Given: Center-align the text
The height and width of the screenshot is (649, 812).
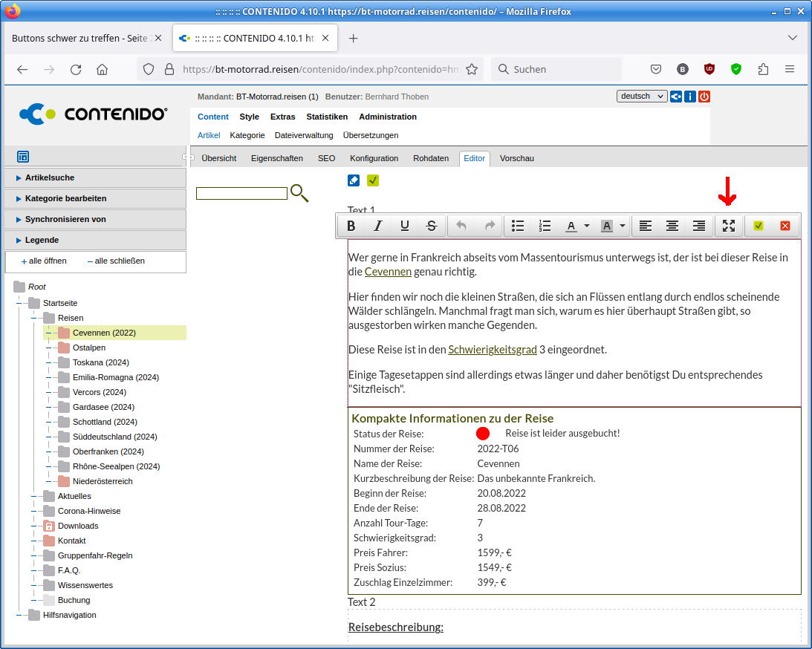Looking at the screenshot, I should 672,226.
